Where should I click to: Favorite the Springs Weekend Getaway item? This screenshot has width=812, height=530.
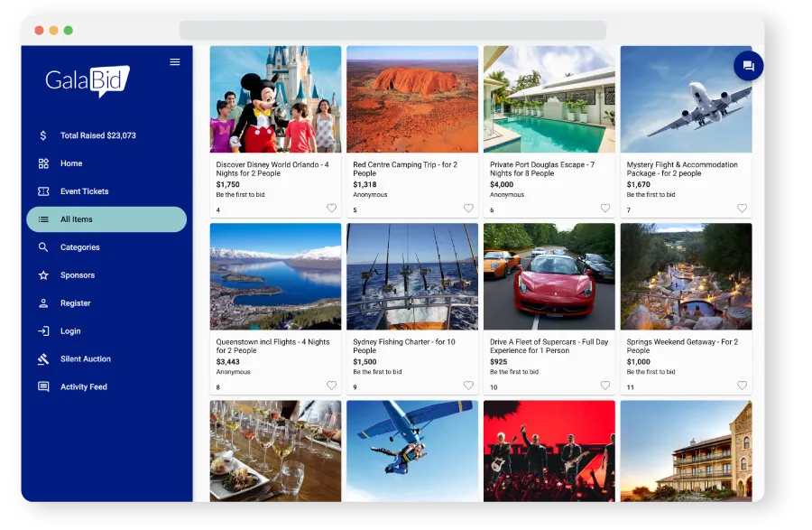743,386
